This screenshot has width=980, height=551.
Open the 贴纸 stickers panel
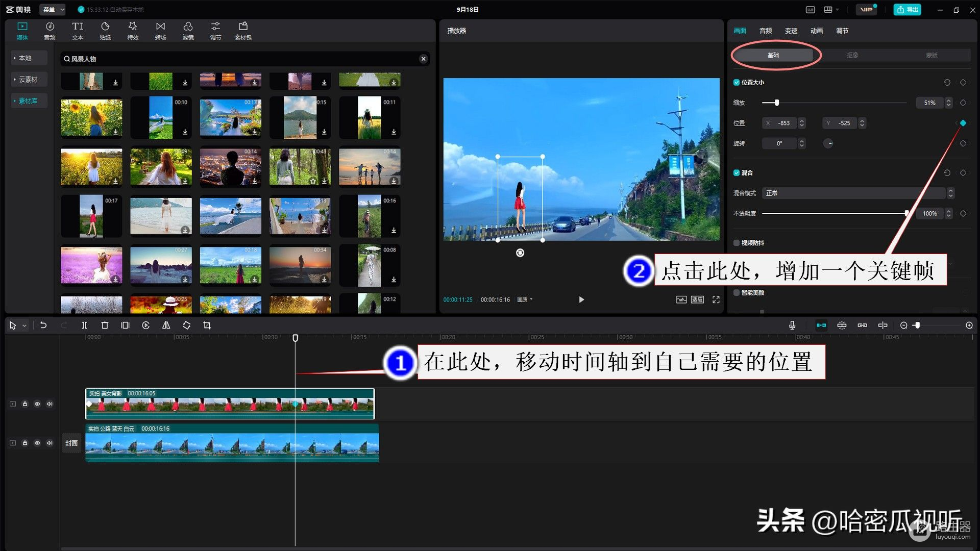click(105, 31)
